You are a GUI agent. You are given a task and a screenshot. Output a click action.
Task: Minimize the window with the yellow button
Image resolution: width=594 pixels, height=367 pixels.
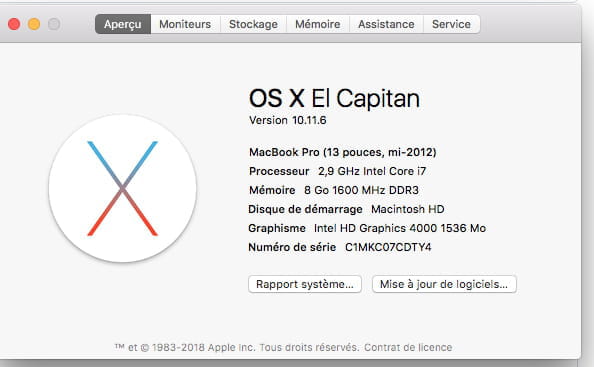coord(34,24)
